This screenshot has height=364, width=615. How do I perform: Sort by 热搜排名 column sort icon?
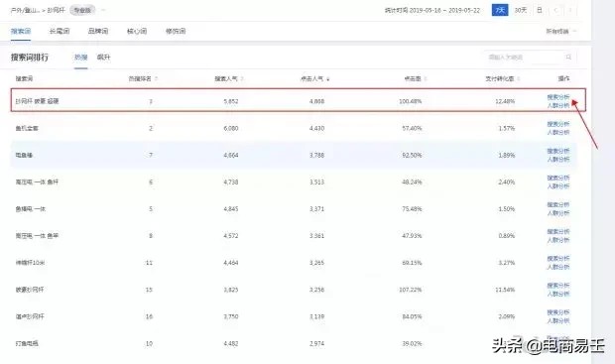[156, 78]
